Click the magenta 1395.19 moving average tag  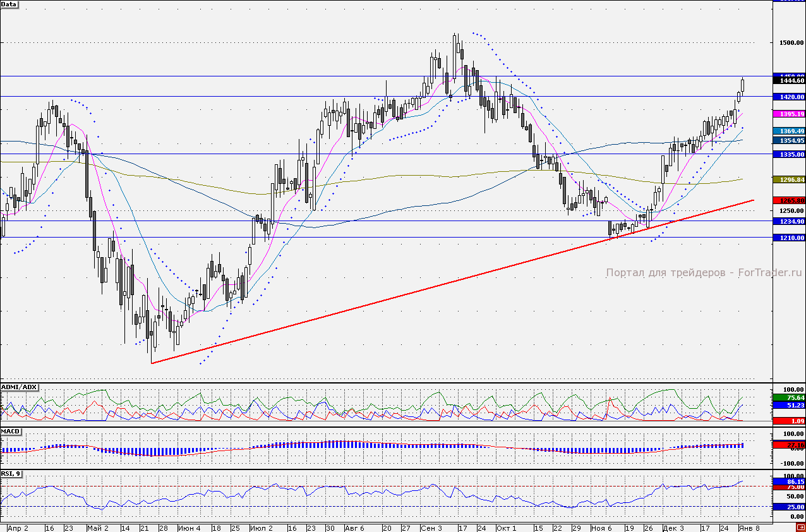(790, 114)
